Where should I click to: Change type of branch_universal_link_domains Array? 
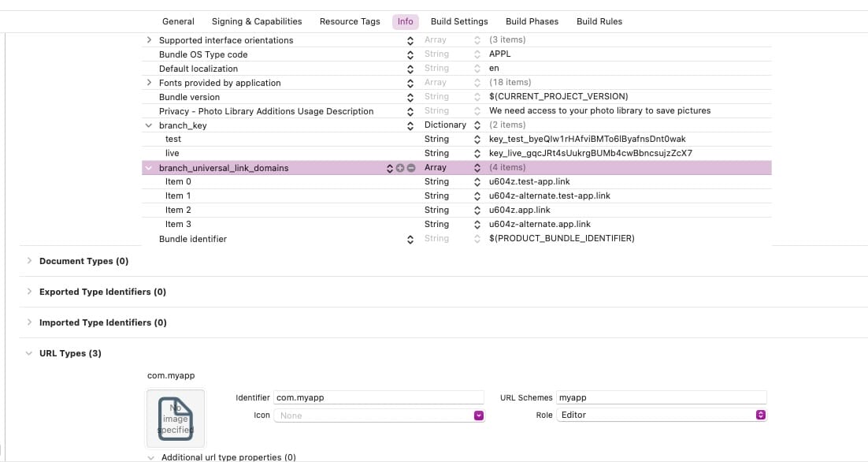coord(477,167)
